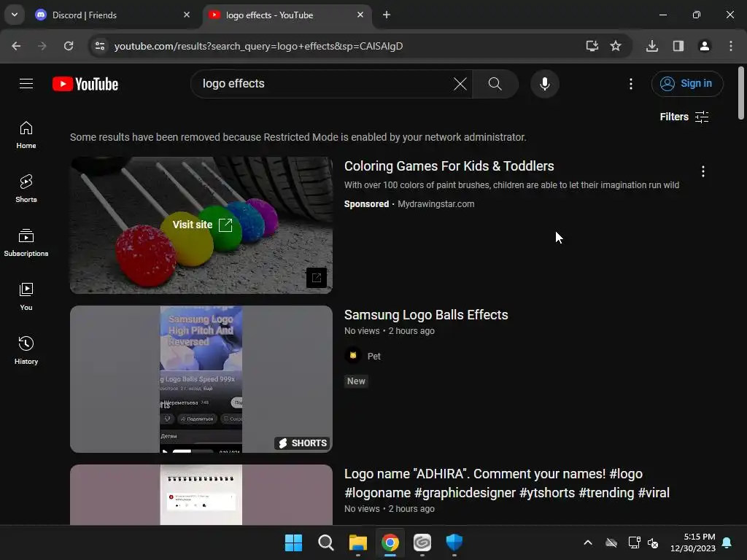747x560 pixels.
Task: Open Logo name "ADHIRA" video title
Action: (x=506, y=483)
